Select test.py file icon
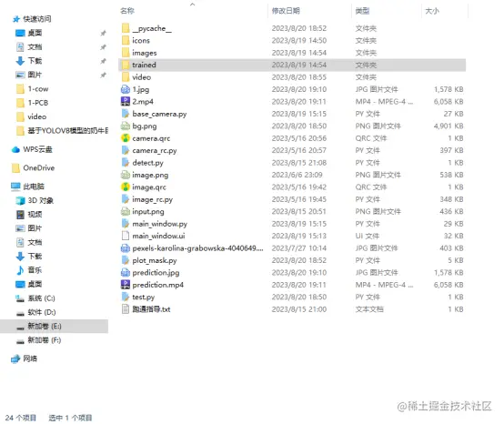Image resolution: width=504 pixels, height=424 pixels. coord(126,297)
